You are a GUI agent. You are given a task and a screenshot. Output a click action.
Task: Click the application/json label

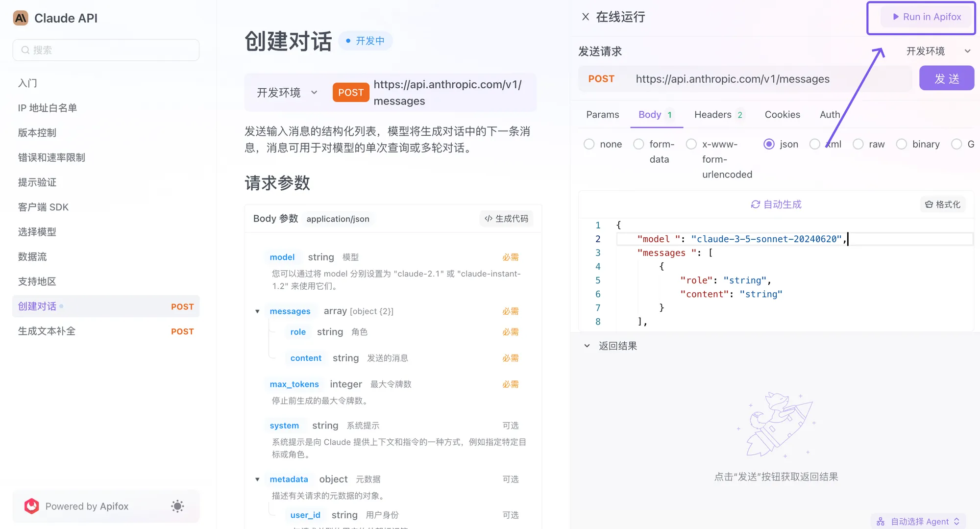[338, 219]
